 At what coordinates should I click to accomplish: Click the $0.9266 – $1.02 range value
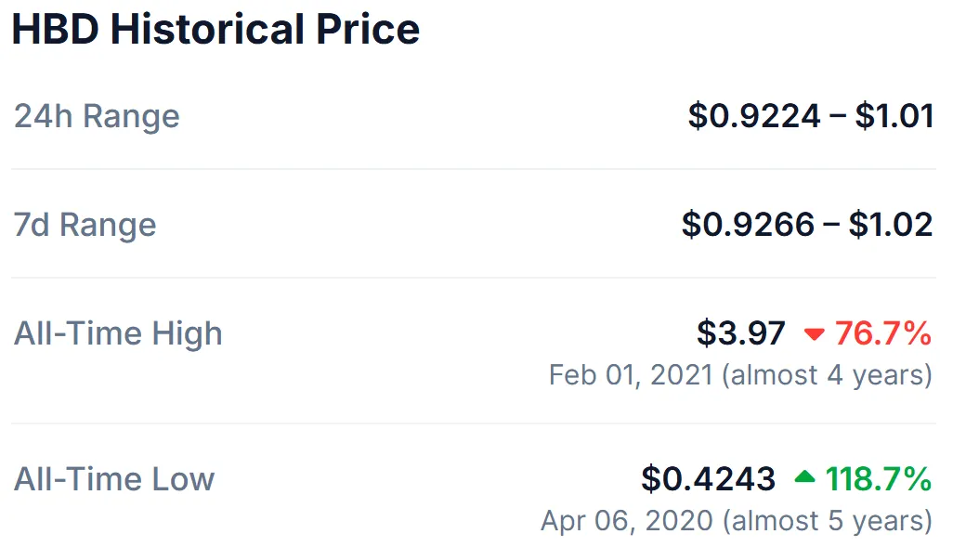(x=807, y=224)
